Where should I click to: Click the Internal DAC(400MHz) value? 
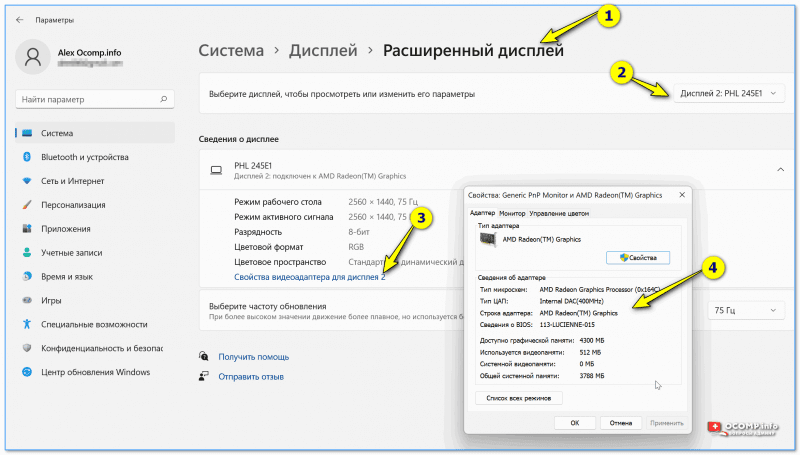pos(571,301)
